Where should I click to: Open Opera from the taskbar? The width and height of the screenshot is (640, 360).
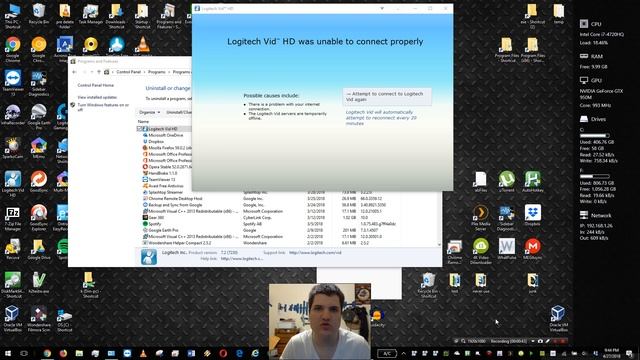tap(223, 353)
